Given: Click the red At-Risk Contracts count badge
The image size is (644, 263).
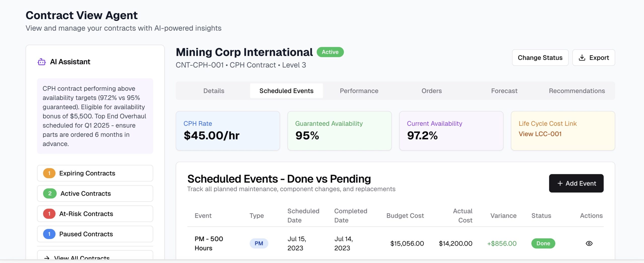Looking at the screenshot, I should click(x=49, y=213).
